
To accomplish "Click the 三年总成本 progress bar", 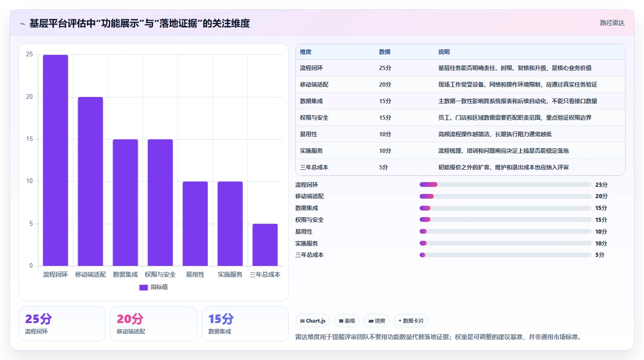I will 506,255.
